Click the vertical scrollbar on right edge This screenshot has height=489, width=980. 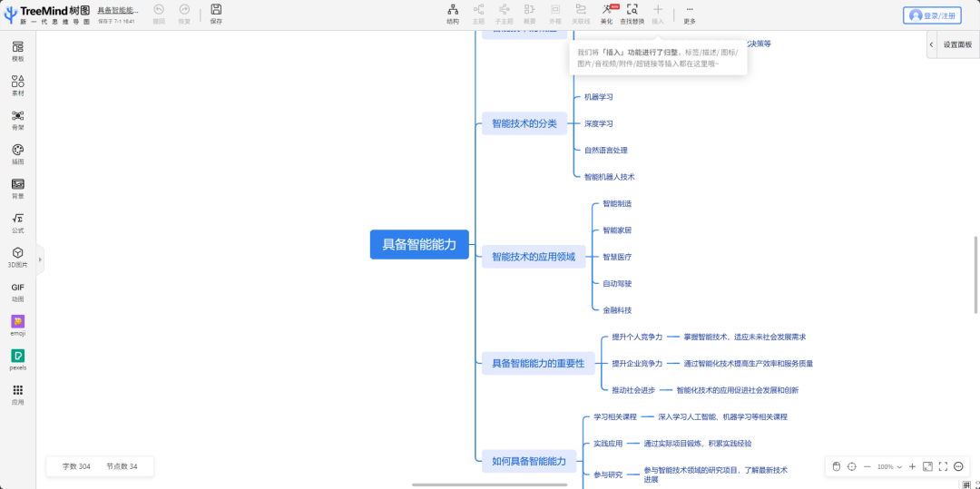[x=976, y=275]
